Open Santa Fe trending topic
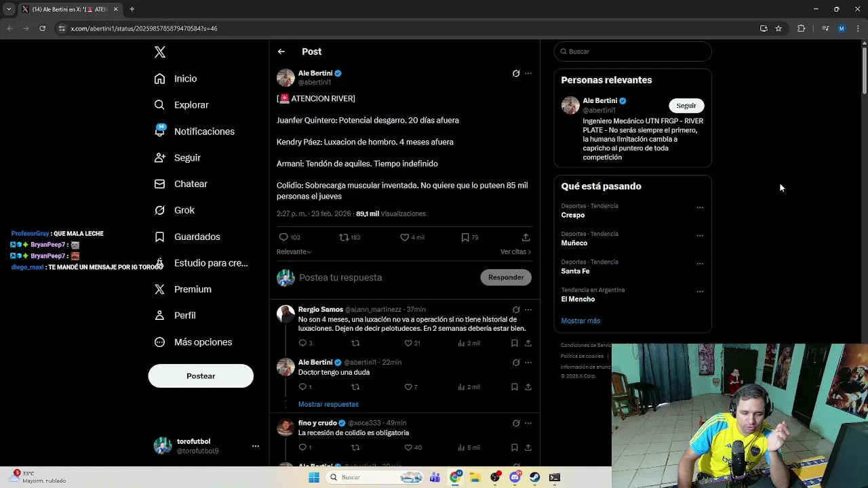The height and width of the screenshot is (488, 868). (575, 271)
